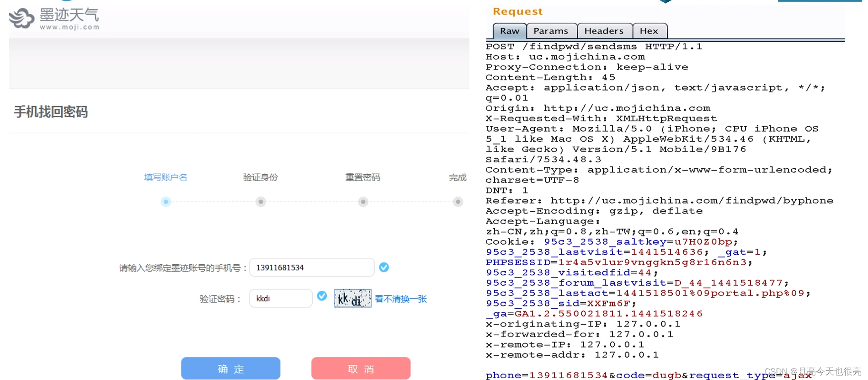Click the first active step dot
This screenshot has width=868, height=380.
166,202
